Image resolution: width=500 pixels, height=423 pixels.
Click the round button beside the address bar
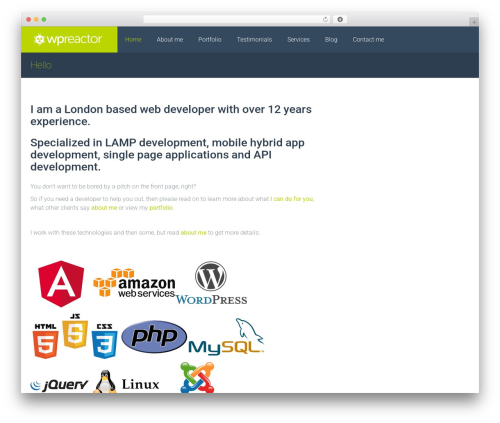[x=340, y=19]
